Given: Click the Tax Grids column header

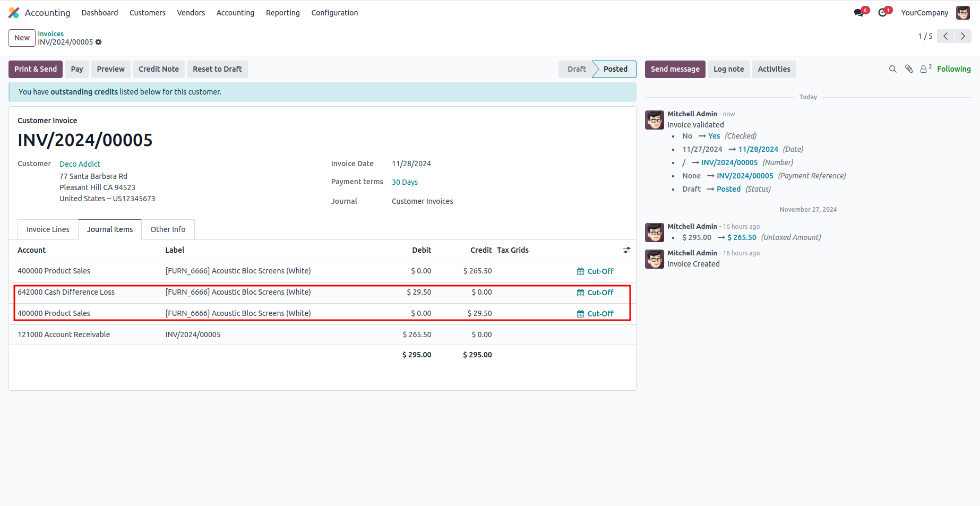Looking at the screenshot, I should point(513,250).
